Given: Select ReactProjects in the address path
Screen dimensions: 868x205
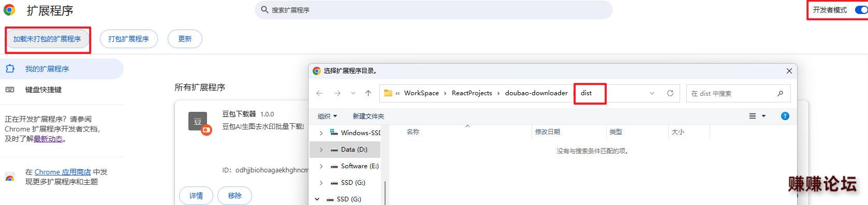Looking at the screenshot, I should pos(472,93).
